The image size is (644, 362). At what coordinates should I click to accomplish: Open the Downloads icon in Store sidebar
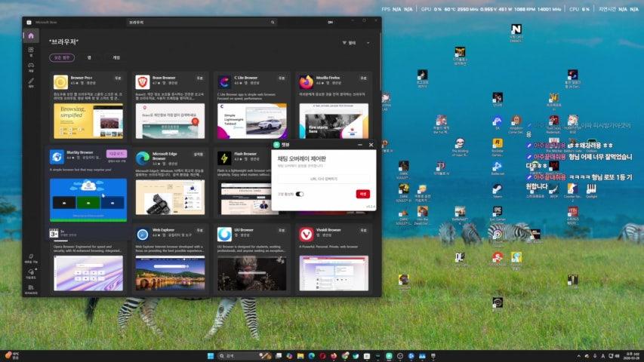click(x=31, y=272)
